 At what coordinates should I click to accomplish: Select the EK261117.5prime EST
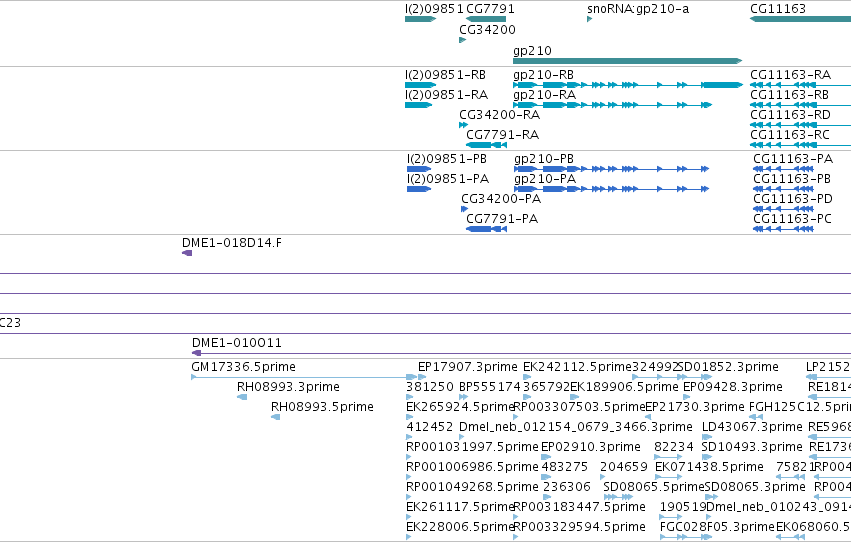click(x=409, y=518)
